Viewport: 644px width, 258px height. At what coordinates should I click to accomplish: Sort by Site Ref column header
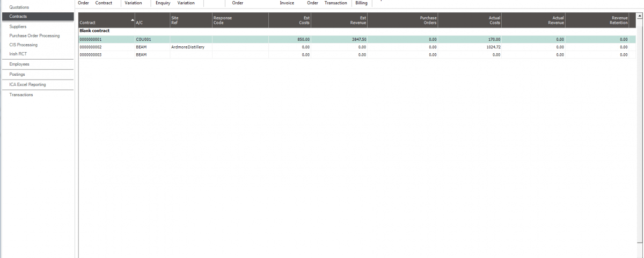pyautogui.click(x=191, y=20)
